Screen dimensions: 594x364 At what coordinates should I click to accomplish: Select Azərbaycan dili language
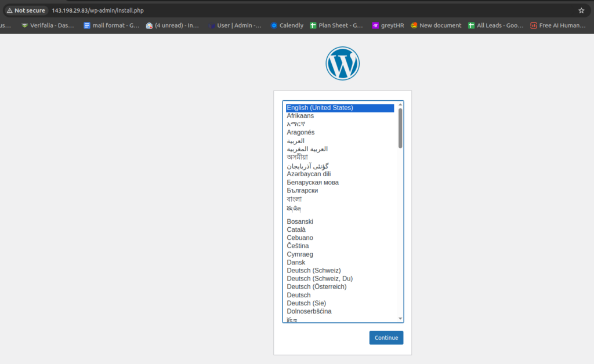click(340, 174)
